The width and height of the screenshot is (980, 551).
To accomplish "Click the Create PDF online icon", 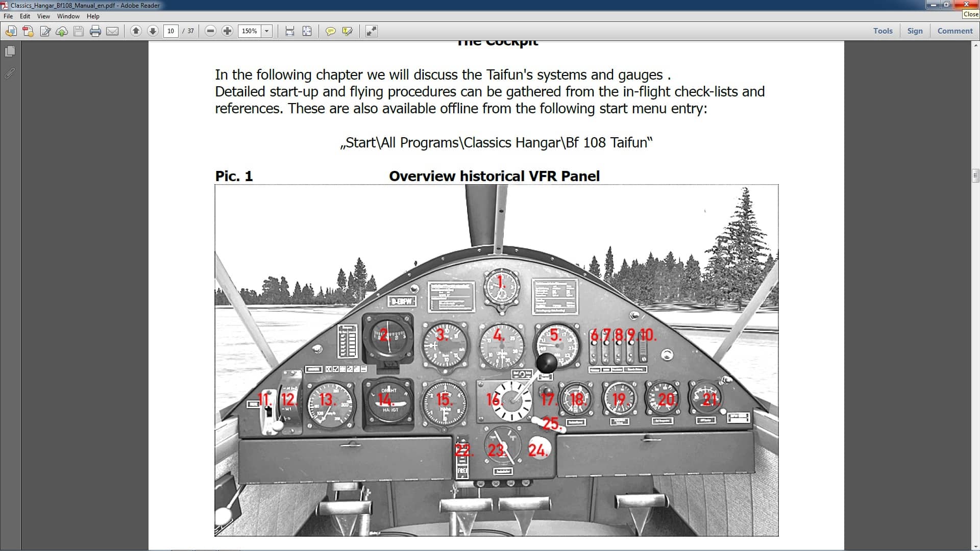I will click(x=28, y=31).
